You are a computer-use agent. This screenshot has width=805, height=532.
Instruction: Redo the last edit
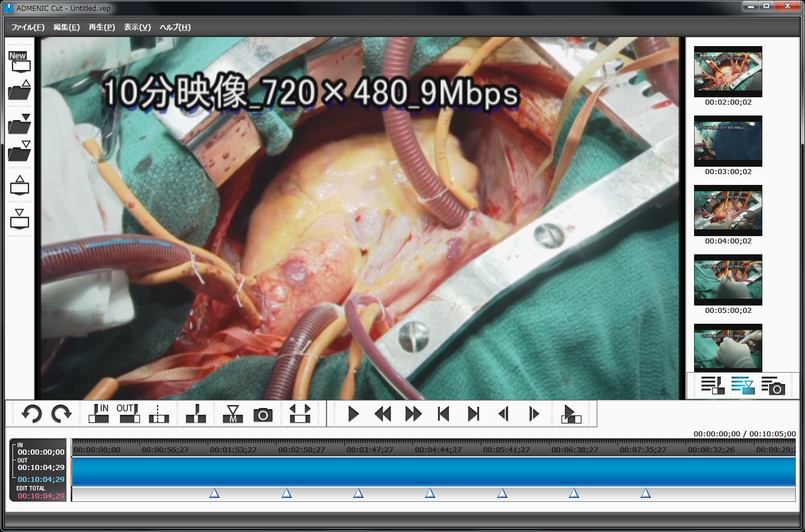tap(61, 414)
